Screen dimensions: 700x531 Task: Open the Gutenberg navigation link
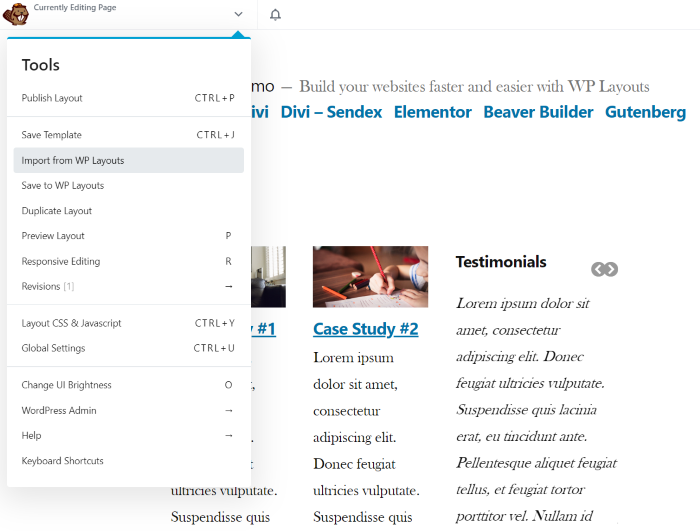pyautogui.click(x=646, y=112)
